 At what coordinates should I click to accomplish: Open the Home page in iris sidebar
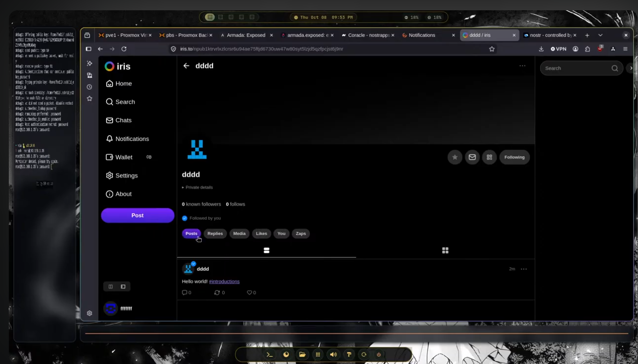click(119, 84)
